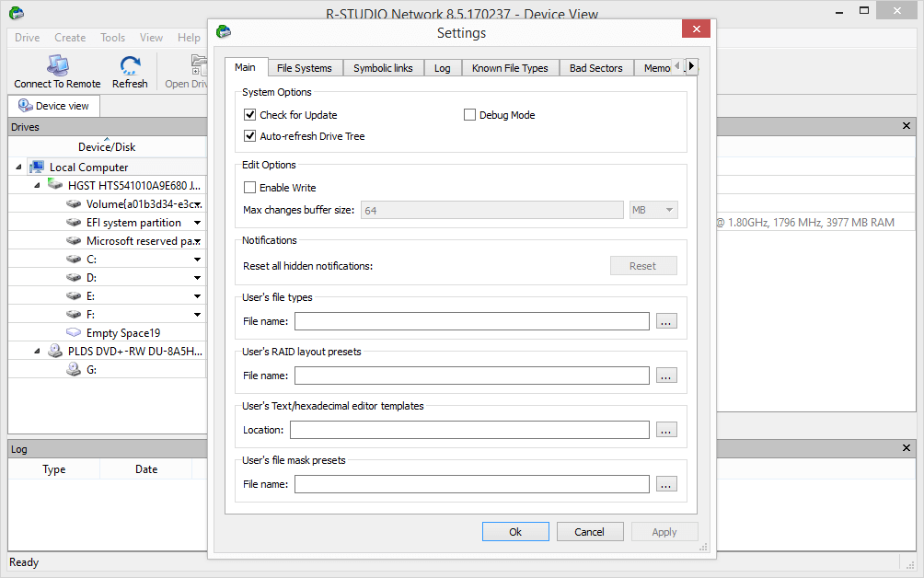Open the Drive menu
924x578 pixels.
27,37
